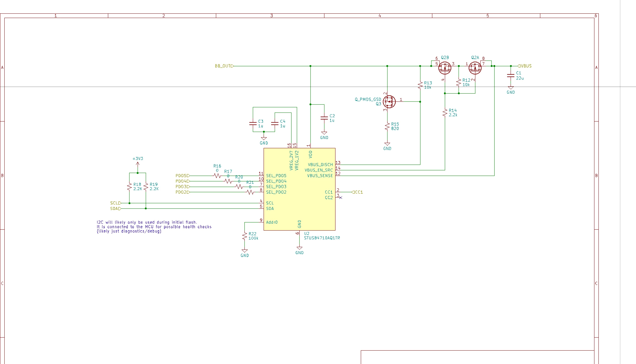Click the Q3 reference designator
The width and height of the screenshot is (636, 364).
tap(378, 104)
